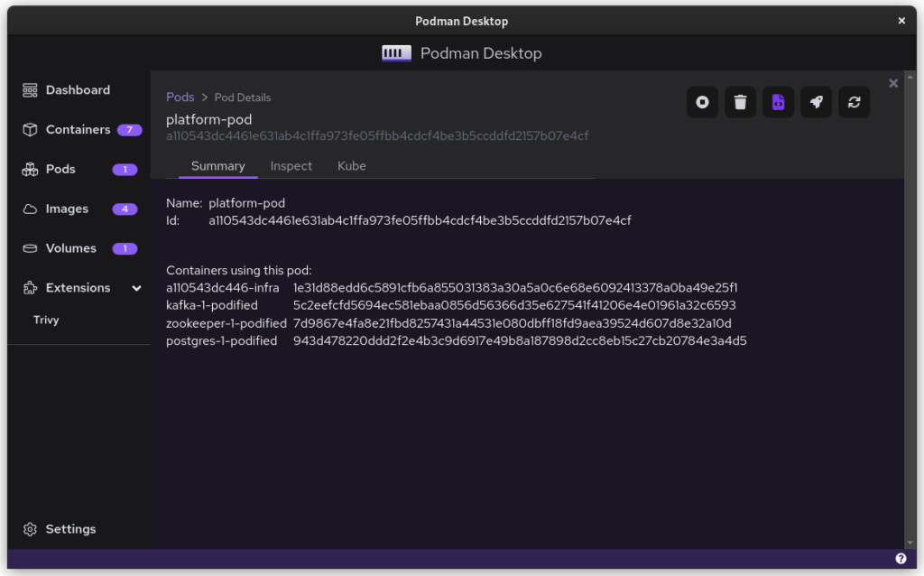Switch to the Kube tab

coord(351,166)
